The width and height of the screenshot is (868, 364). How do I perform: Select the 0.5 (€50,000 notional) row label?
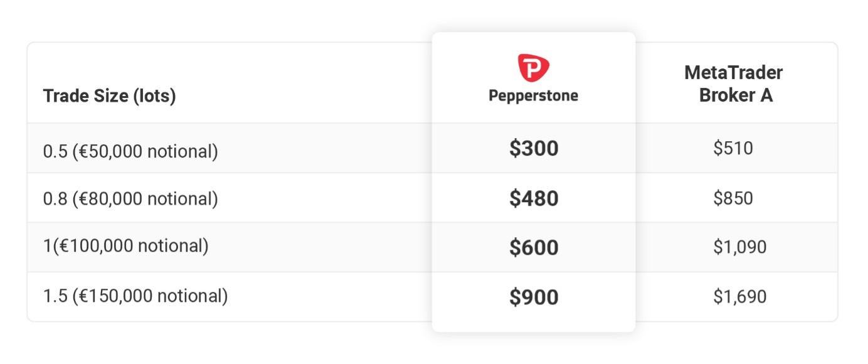(x=130, y=151)
